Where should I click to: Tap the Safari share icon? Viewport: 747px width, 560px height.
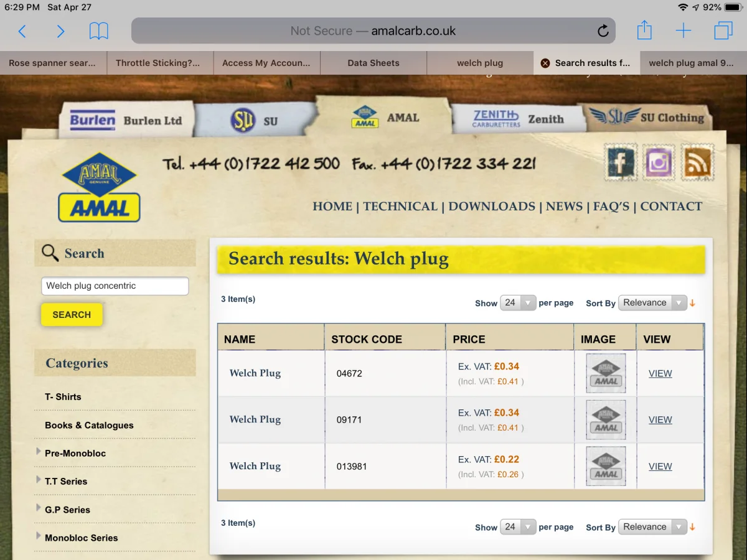pyautogui.click(x=644, y=30)
